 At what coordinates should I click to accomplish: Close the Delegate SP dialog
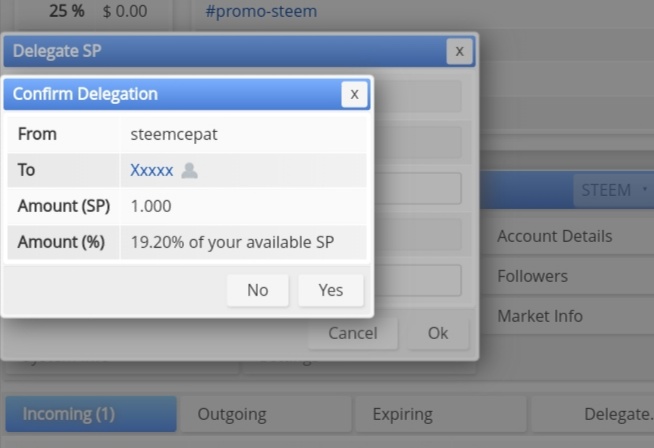pos(459,51)
